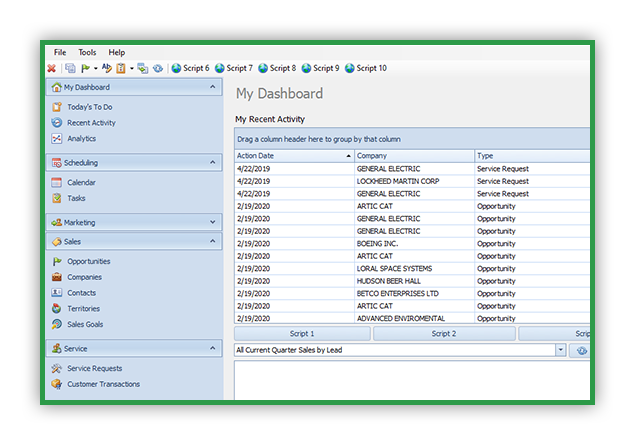Run Script 9 from the toolbar
This screenshot has height=445, width=635.
coord(320,68)
